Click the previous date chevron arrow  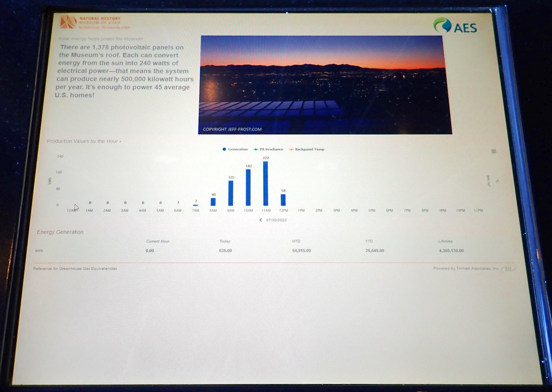click(x=260, y=220)
